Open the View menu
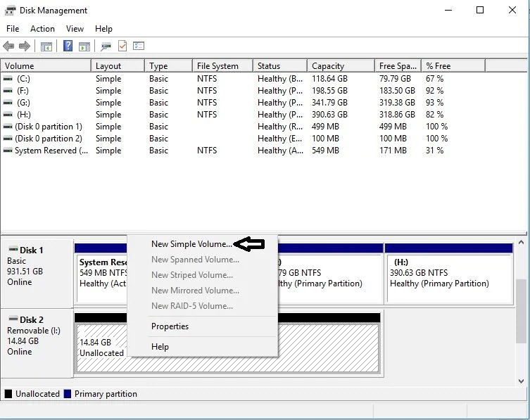The image size is (530, 420). [x=75, y=29]
